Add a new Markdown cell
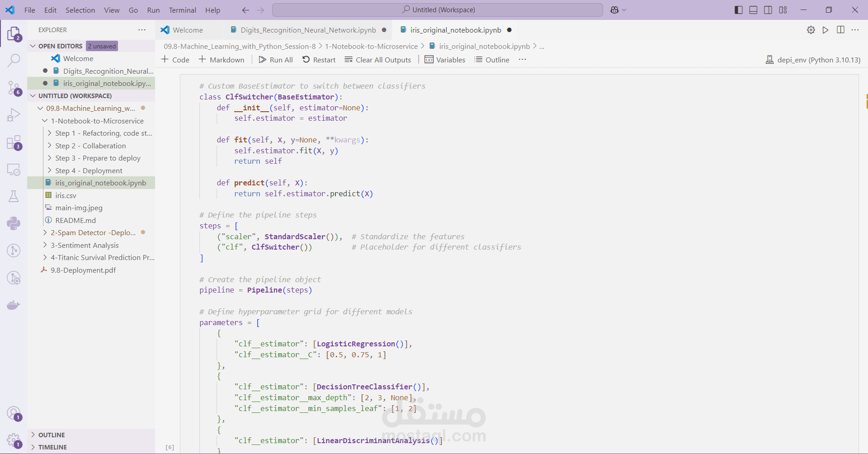 (x=222, y=60)
